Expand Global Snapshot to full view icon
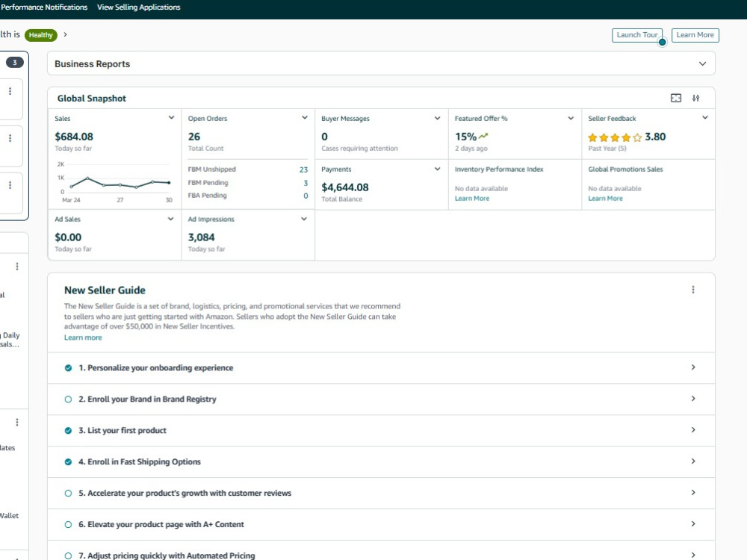 coord(675,98)
